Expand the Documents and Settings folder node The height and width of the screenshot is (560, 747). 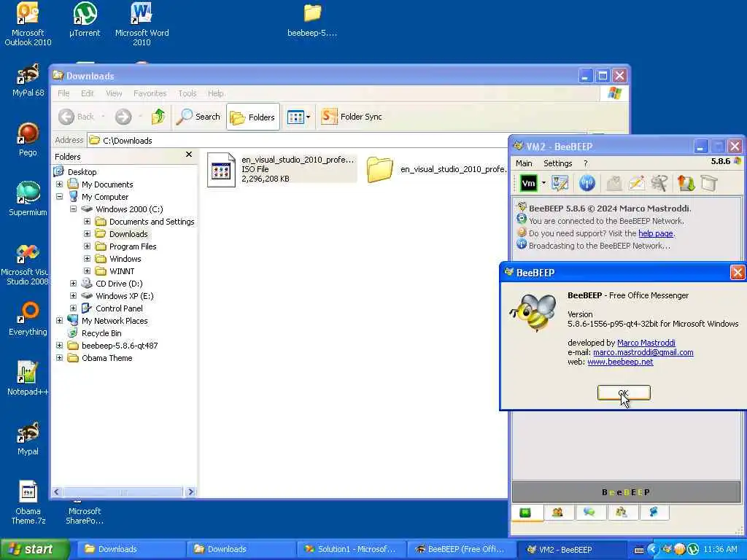[88, 222]
